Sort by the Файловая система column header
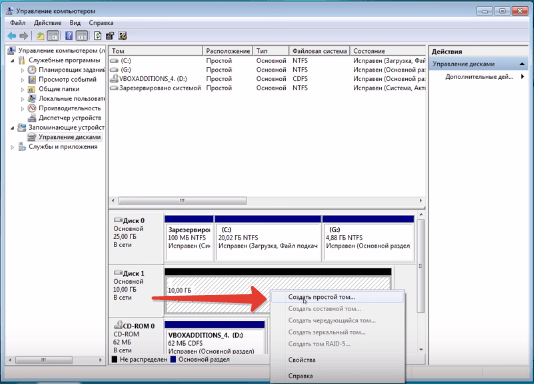 319,51
